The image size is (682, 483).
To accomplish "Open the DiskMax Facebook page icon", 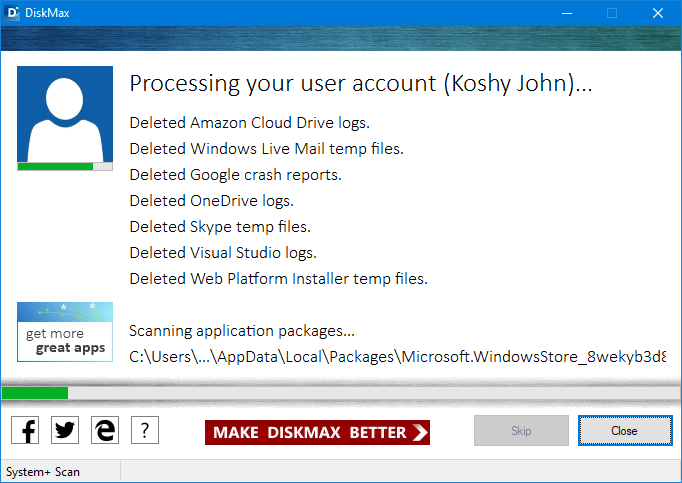I will click(25, 430).
